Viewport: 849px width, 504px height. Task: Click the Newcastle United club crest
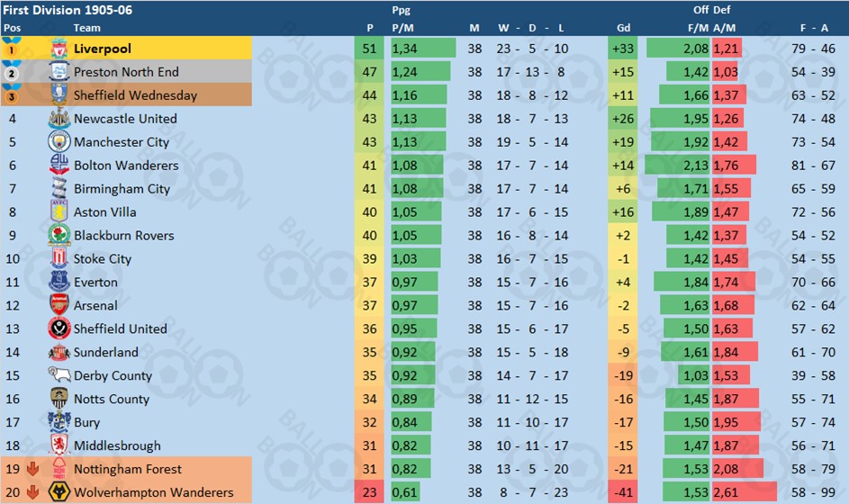pyautogui.click(x=59, y=119)
